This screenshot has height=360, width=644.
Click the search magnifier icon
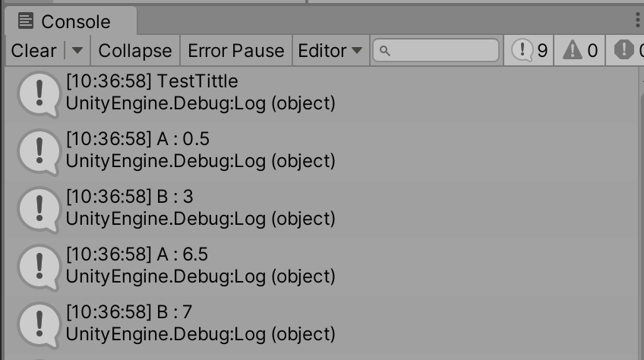point(384,51)
